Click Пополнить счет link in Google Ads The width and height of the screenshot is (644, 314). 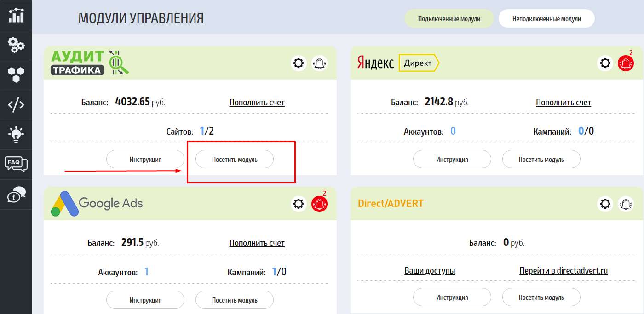257,243
